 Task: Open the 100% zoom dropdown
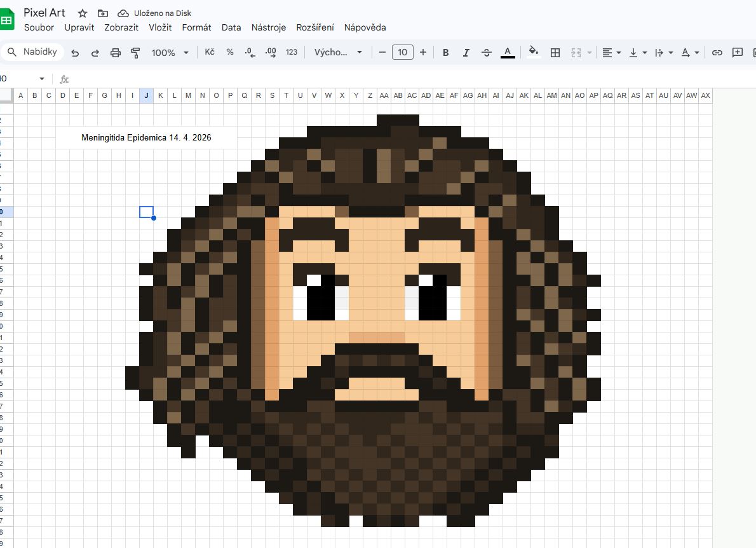[170, 53]
